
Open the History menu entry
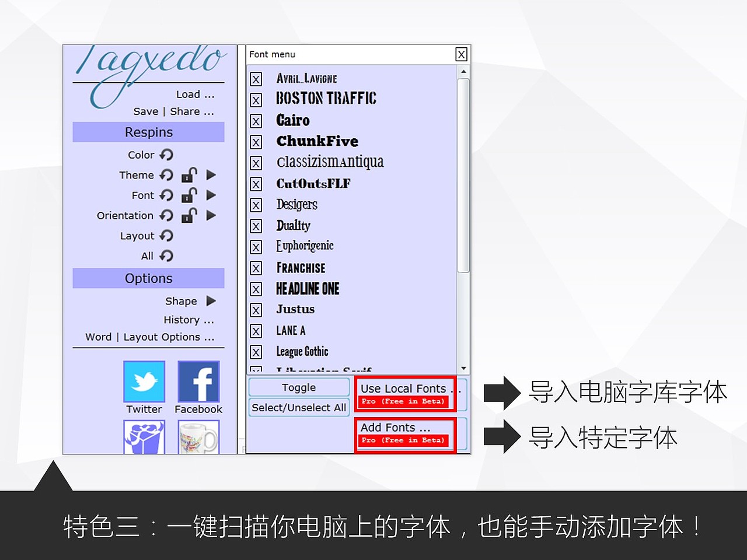coord(189,320)
